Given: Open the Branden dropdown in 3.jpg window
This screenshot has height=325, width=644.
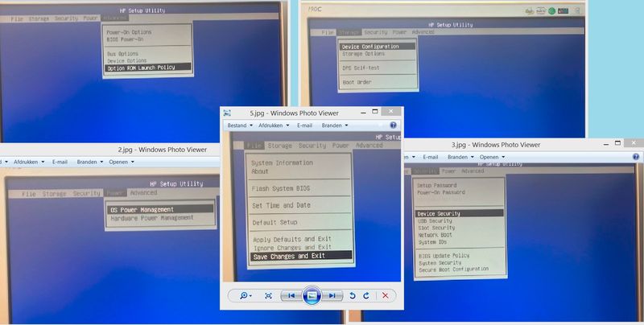Looking at the screenshot, I should click(x=460, y=157).
